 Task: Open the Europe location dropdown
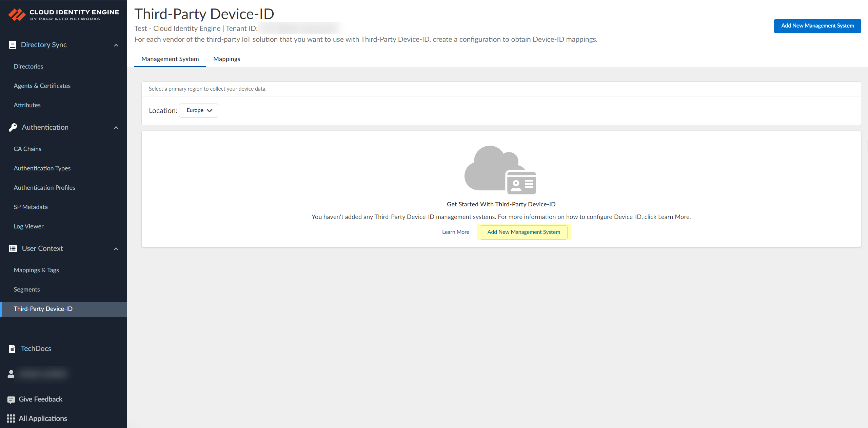[199, 110]
